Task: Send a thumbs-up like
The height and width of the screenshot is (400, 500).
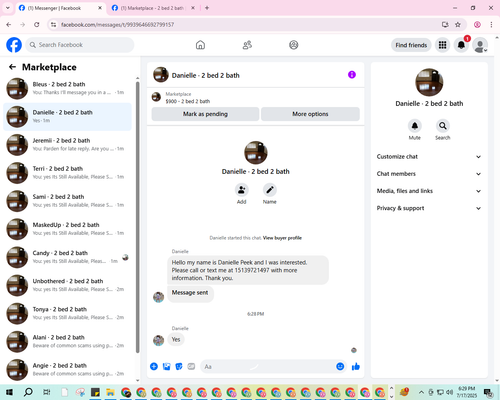Action: pyautogui.click(x=356, y=367)
